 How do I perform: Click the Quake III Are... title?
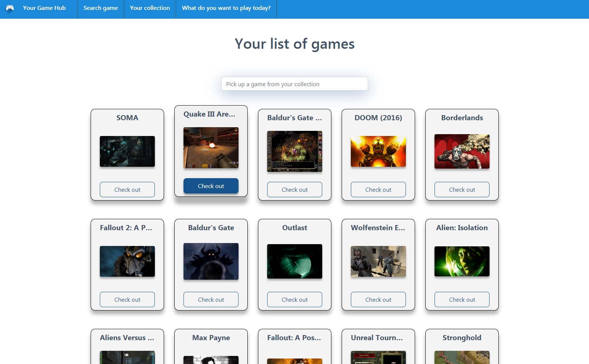[210, 114]
